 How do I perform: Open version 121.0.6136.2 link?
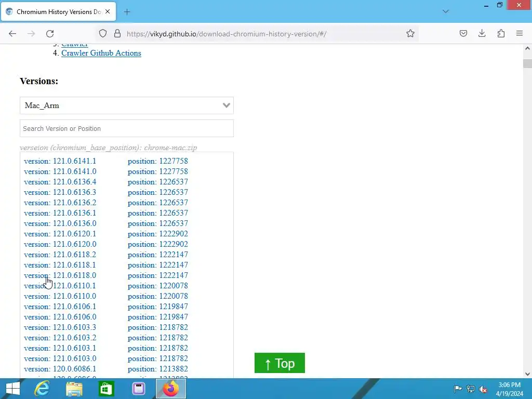pyautogui.click(x=60, y=203)
